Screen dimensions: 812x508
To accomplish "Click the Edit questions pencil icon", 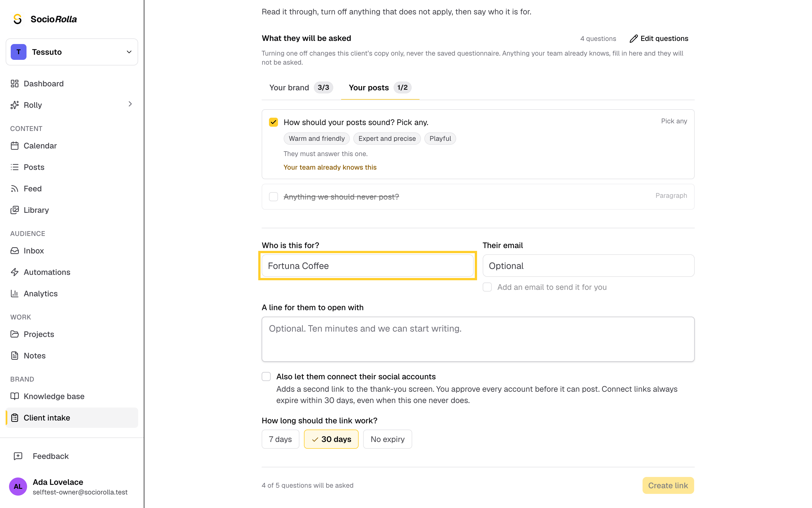I will point(633,39).
